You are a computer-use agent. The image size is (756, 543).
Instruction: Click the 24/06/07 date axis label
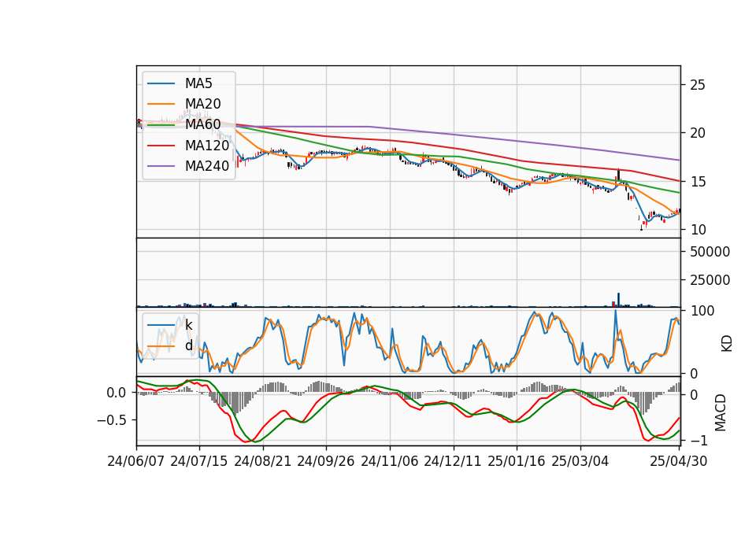[x=136, y=461]
